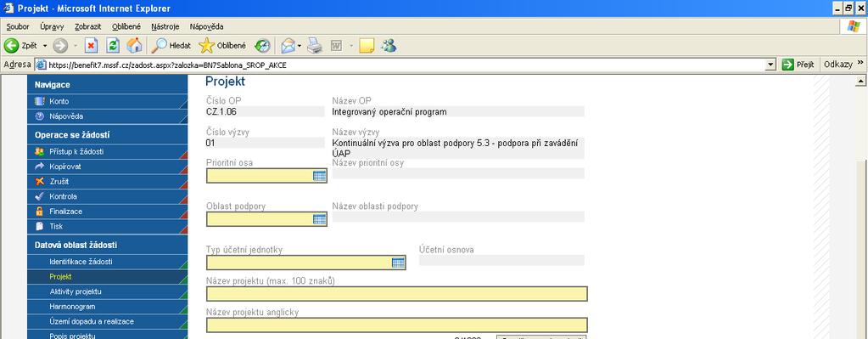Open the Prioritní osa picker icon
Viewport: 868px width, 339px height.
pyautogui.click(x=319, y=176)
